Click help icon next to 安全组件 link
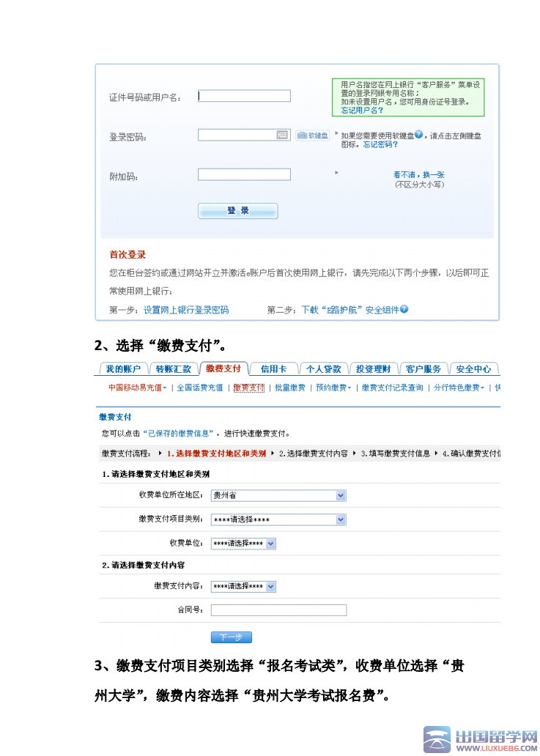This screenshot has height=756, width=540. coord(404,309)
